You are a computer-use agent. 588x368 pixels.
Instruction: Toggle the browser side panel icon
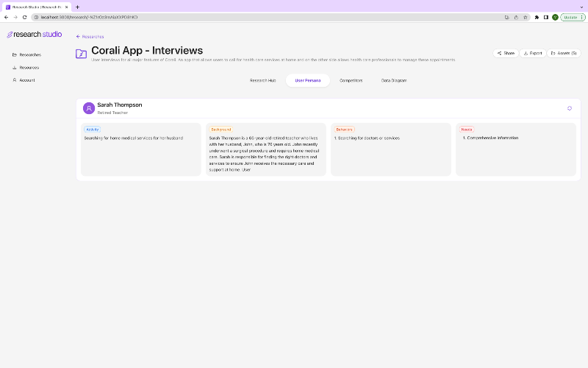tap(546, 17)
